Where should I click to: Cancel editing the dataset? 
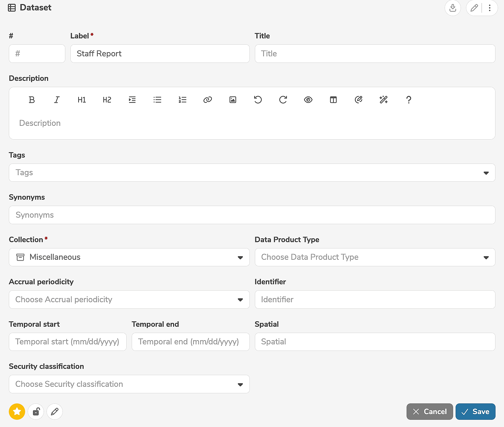tap(430, 411)
